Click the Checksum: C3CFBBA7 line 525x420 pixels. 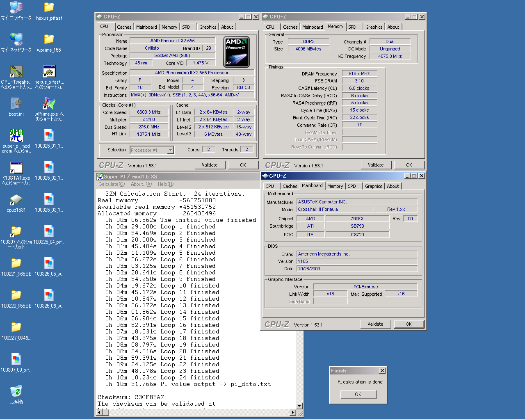(x=131, y=397)
